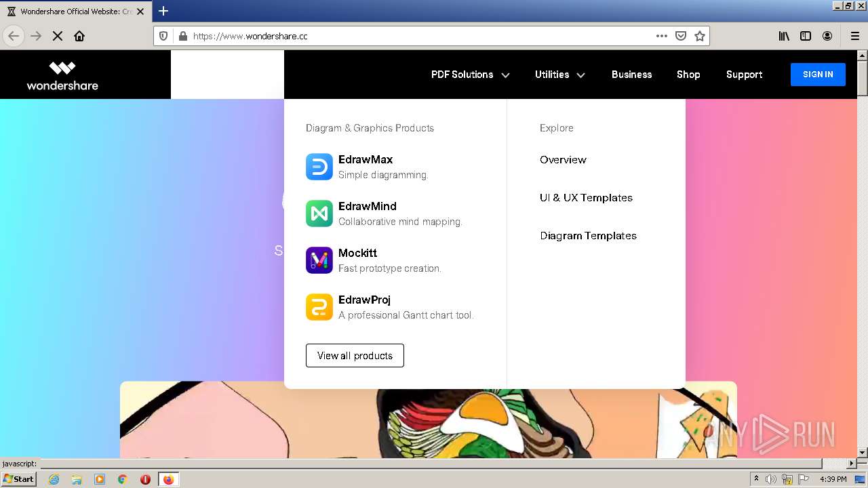Open the Firefox hamburger menu
The image size is (868, 488).
point(855,36)
